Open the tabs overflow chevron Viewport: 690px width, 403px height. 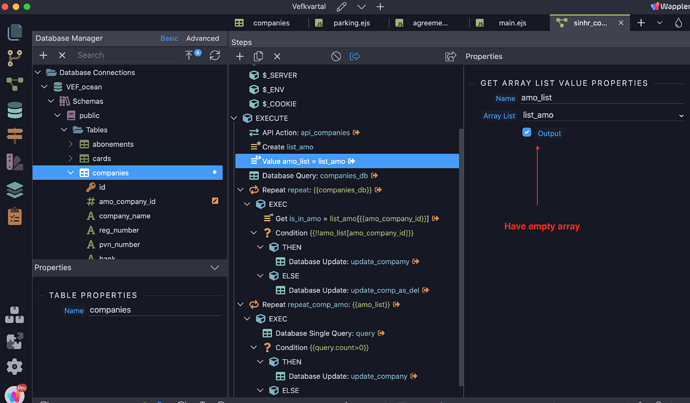click(659, 23)
